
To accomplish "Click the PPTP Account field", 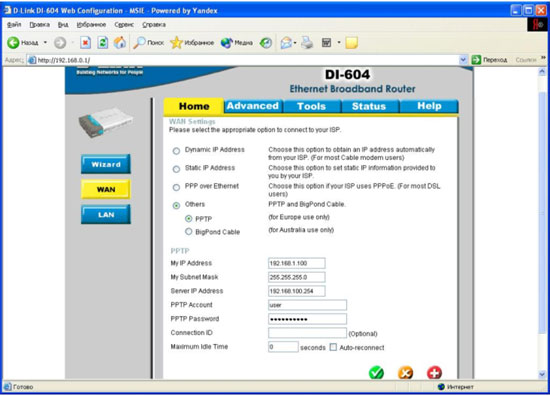I will click(x=307, y=305).
